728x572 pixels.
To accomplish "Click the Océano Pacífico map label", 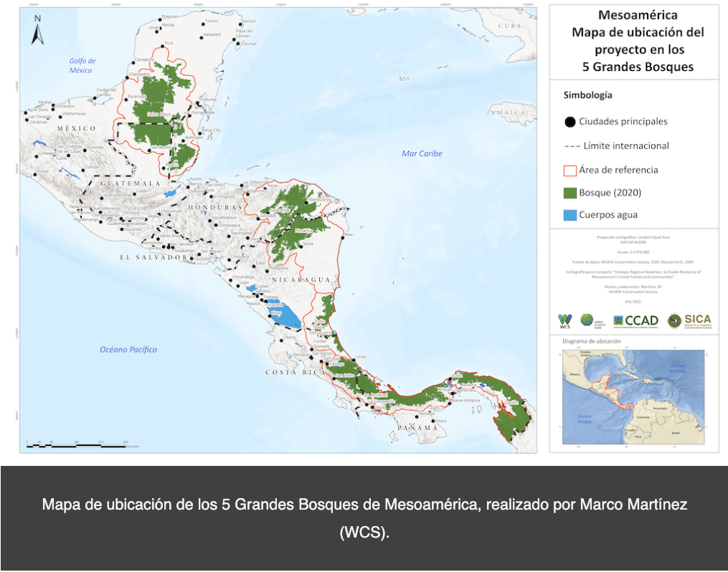I will pos(128,350).
